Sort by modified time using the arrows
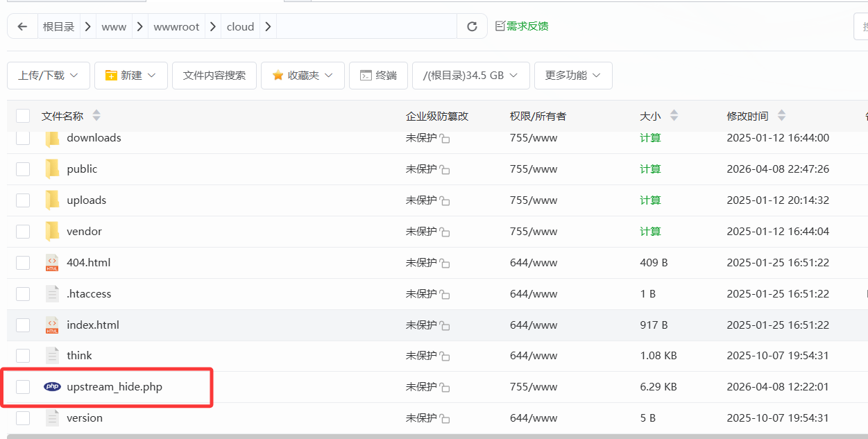The width and height of the screenshot is (868, 439). pos(782,116)
